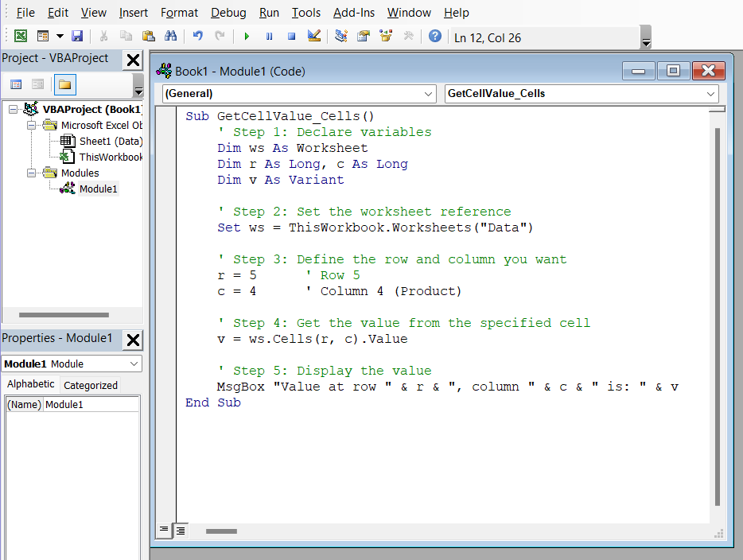The width and height of the screenshot is (743, 560).
Task: Click the Help question mark icon
Action: 434,37
